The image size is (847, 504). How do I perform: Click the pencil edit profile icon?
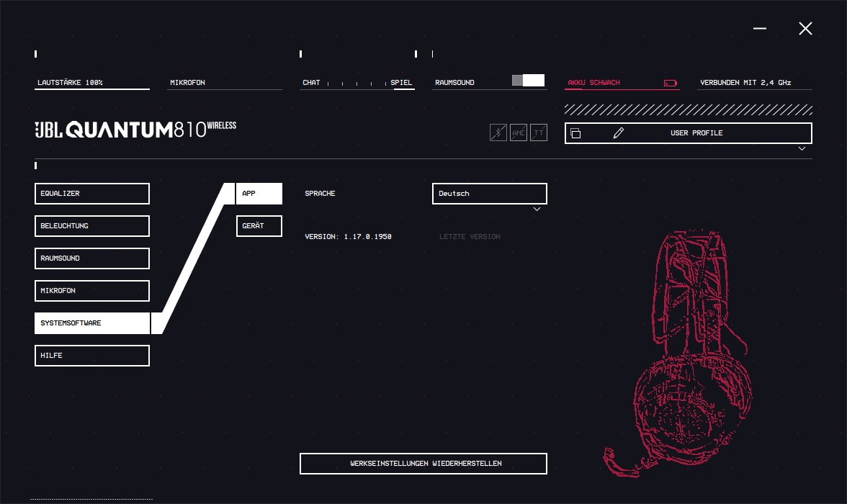pyautogui.click(x=619, y=133)
